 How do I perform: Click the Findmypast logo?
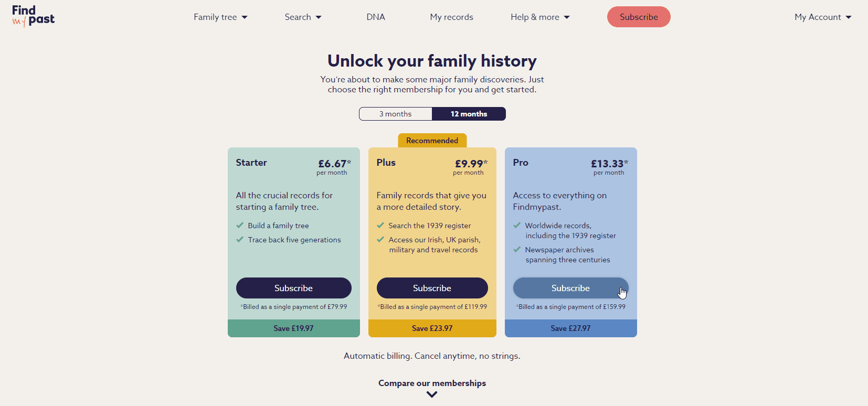pos(33,16)
